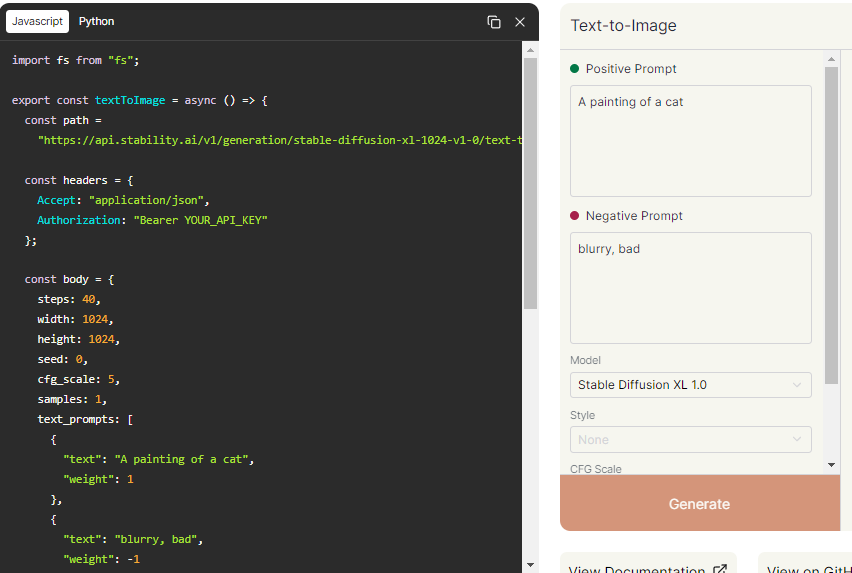Click the cfg_scale: 5 line
This screenshot has height=573, width=852.
coord(79,379)
